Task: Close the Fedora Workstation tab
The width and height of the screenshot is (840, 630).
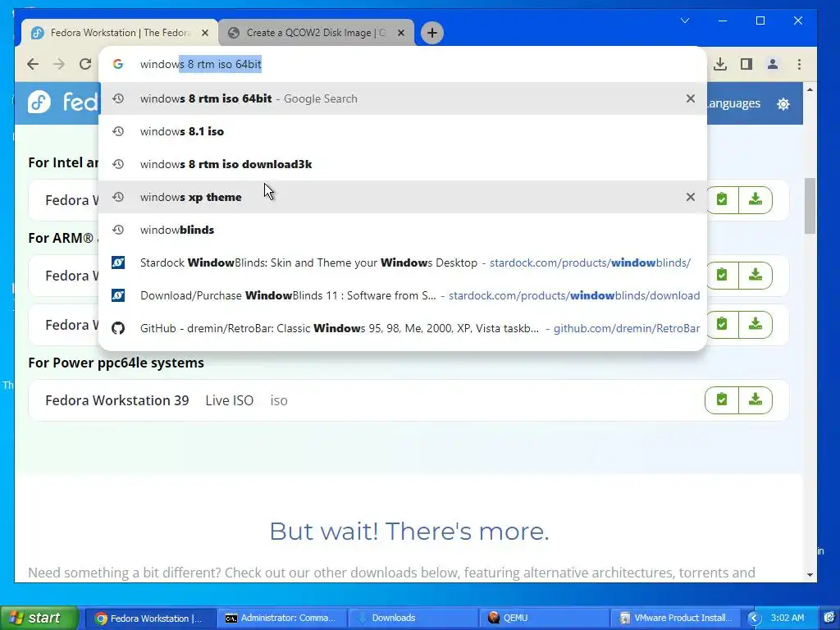Action: (205, 33)
